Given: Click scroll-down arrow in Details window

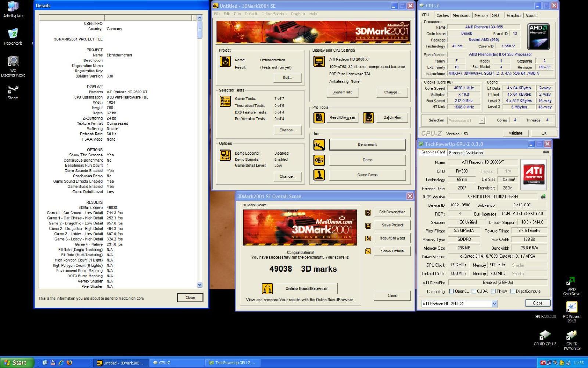Looking at the screenshot, I should [x=200, y=285].
